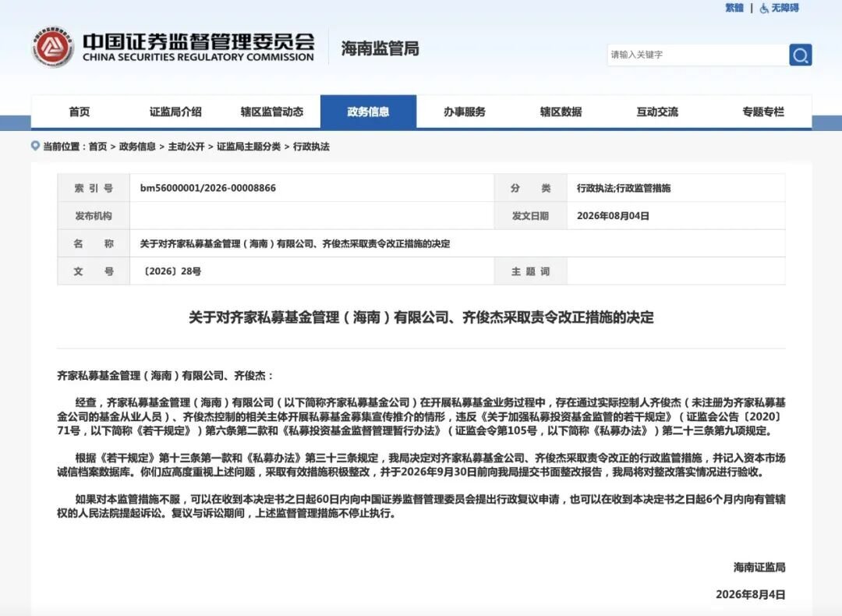
Task: Go to 行政执法 in breadcrumb
Action: pos(311,147)
